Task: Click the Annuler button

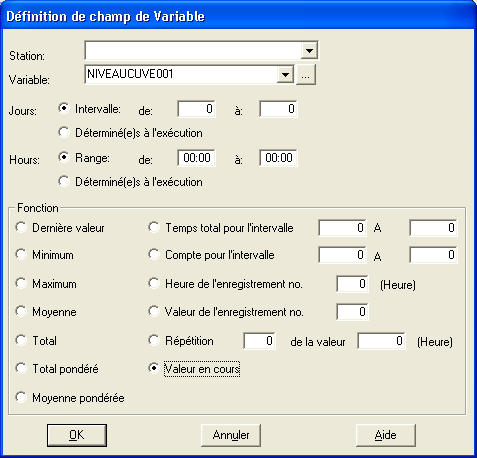Action: coord(231,435)
